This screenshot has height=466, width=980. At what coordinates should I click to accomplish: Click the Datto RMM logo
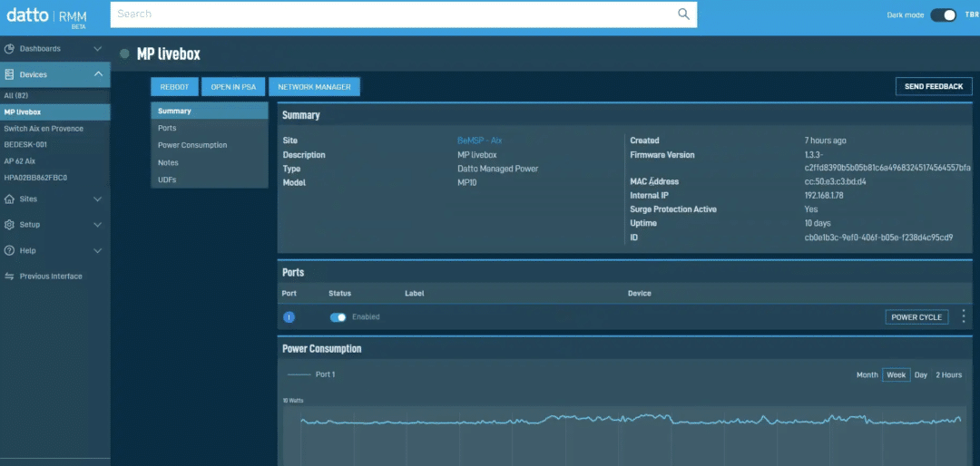46,16
